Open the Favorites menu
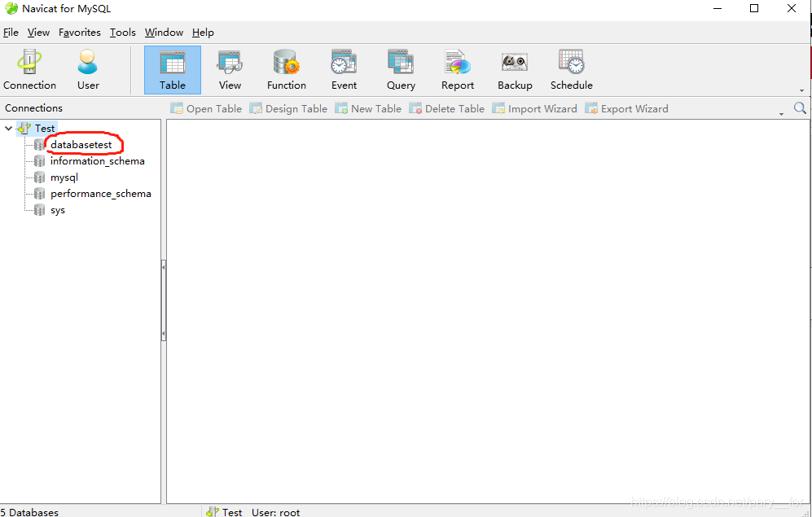The width and height of the screenshot is (812, 517). [80, 33]
